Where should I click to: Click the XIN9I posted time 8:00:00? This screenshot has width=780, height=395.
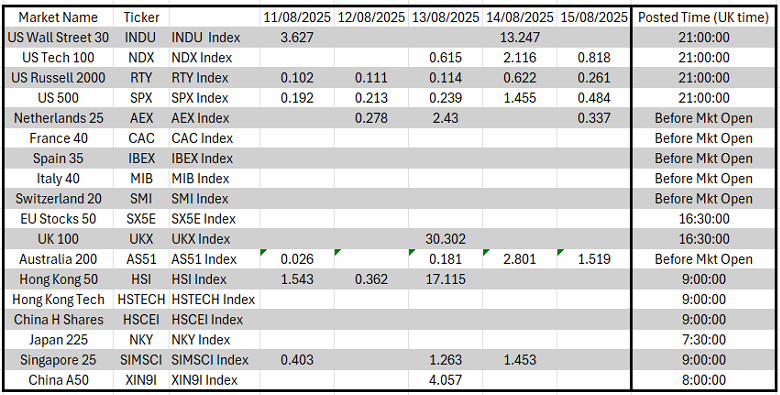703,380
